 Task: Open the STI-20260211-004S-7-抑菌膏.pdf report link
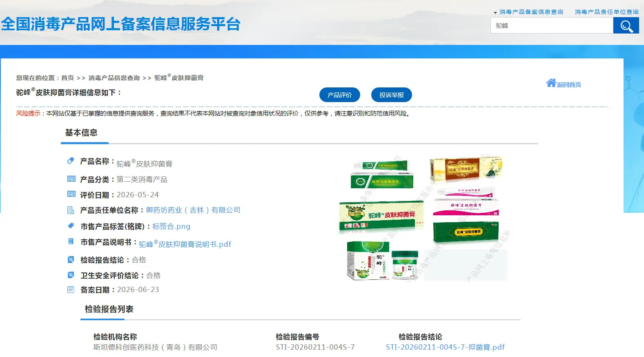[445, 347]
